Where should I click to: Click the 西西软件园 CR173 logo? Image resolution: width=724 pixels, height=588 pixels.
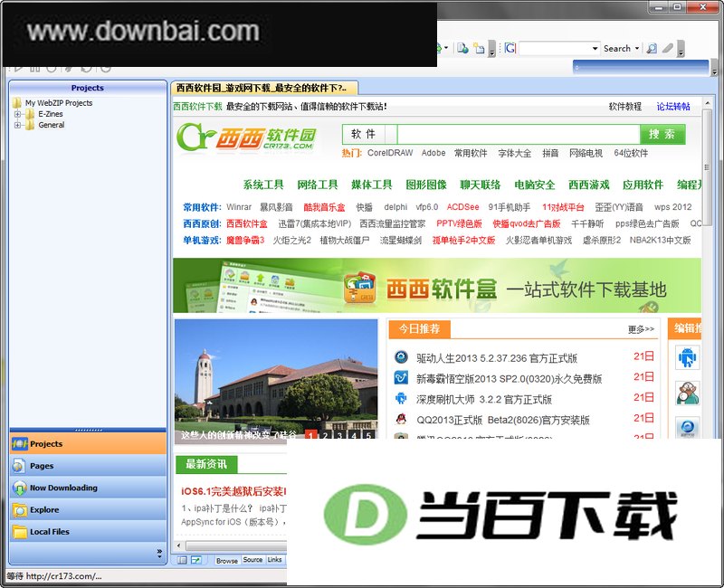pyautogui.click(x=246, y=138)
